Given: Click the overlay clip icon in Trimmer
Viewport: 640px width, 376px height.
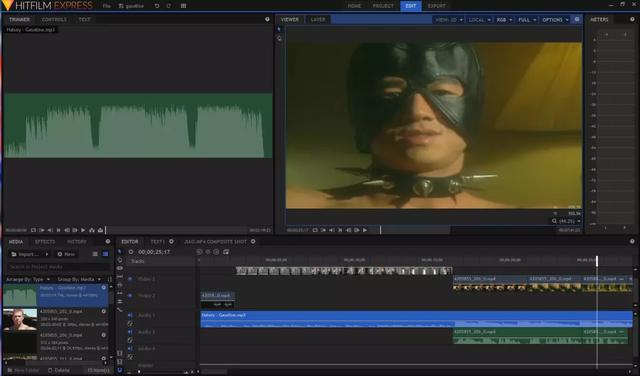Looking at the screenshot, I should coord(100,230).
